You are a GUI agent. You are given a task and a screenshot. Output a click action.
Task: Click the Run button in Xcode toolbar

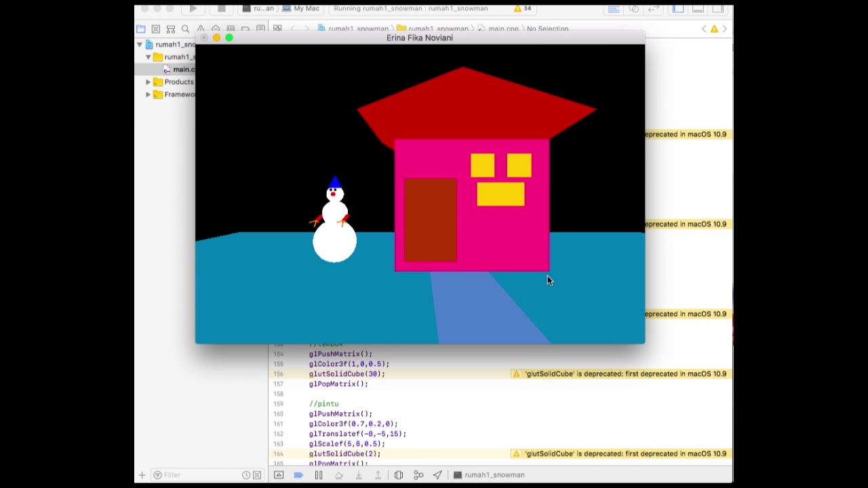pos(193,9)
